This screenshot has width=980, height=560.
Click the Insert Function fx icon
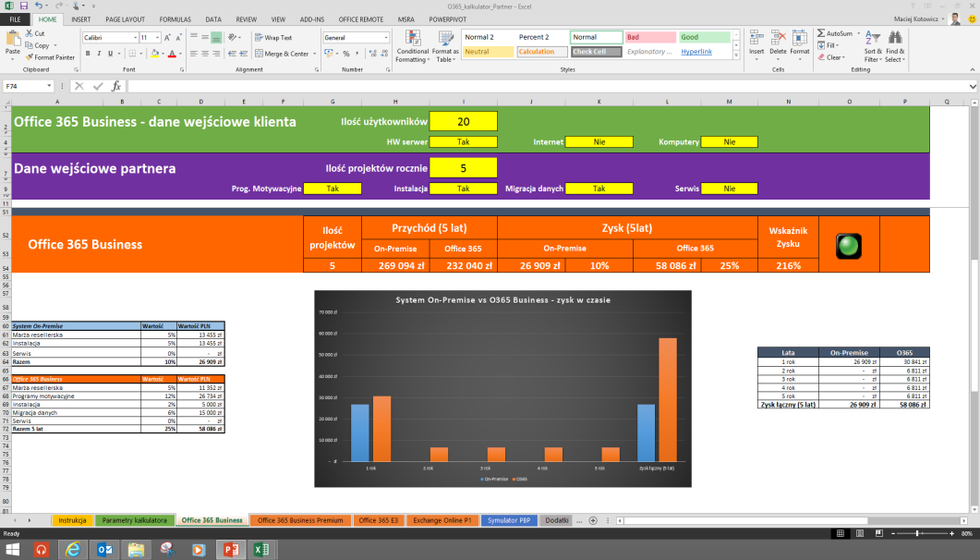point(115,86)
